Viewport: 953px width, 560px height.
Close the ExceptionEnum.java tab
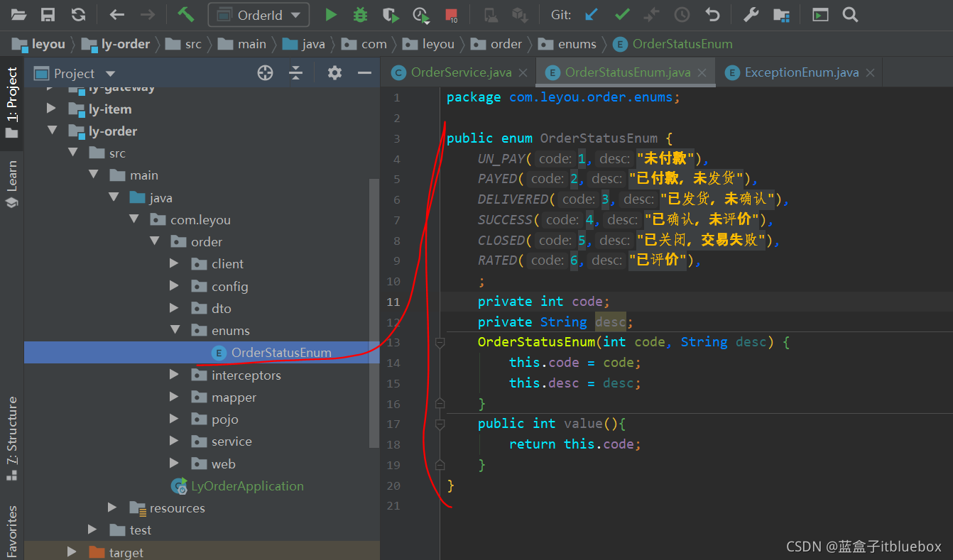tap(871, 72)
